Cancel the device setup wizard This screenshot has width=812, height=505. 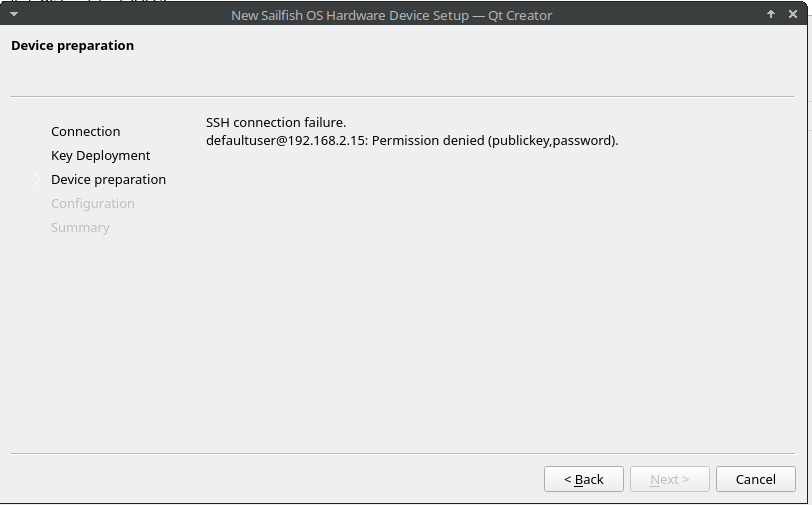pos(755,479)
